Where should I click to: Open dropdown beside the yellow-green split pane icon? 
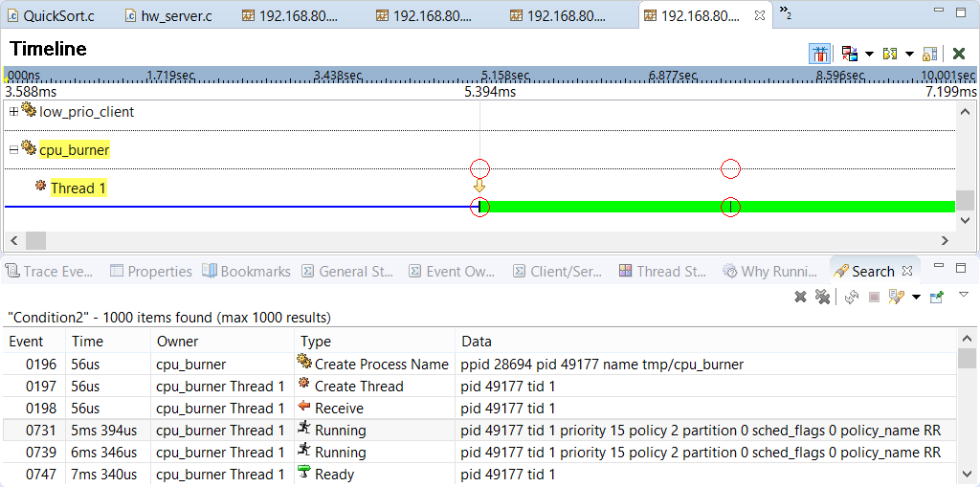909,54
